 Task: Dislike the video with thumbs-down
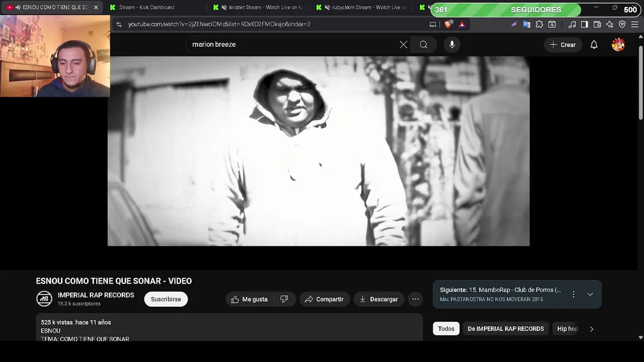point(284,299)
